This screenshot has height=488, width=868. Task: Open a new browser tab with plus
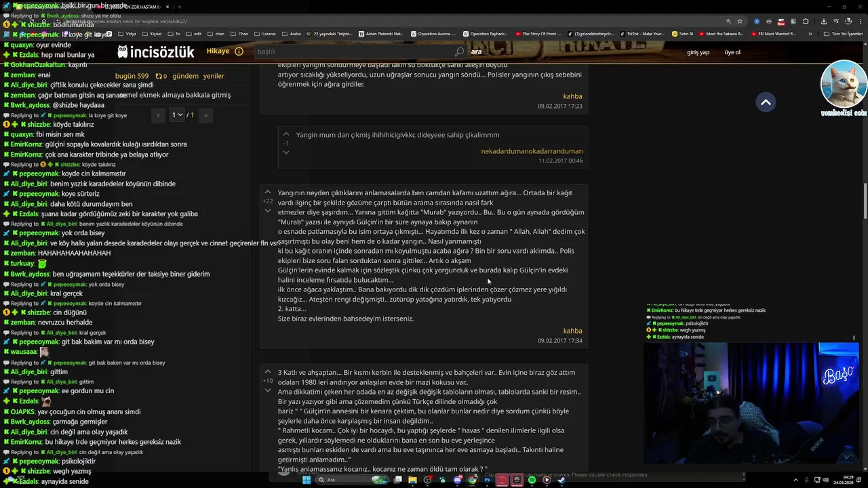pos(180,7)
